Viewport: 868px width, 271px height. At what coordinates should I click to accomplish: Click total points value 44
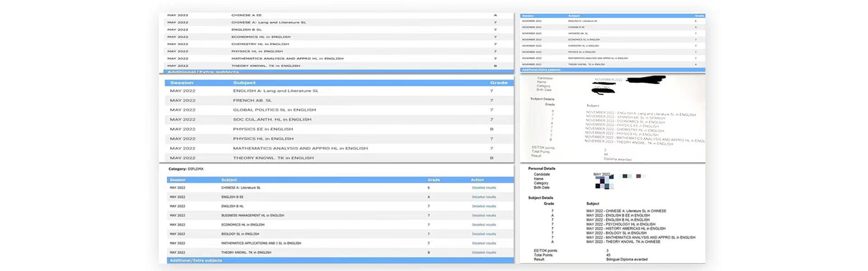click(606, 154)
